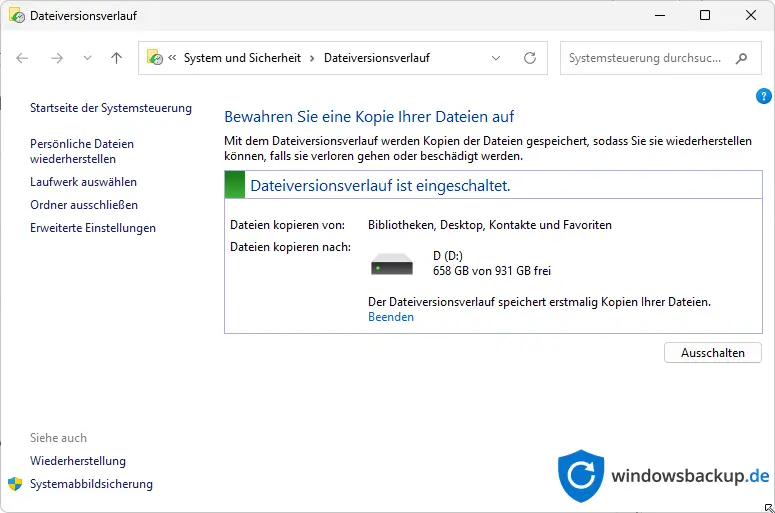The width and height of the screenshot is (775, 513).
Task: Click the Systemsteuerung search field
Action: [x=645, y=58]
